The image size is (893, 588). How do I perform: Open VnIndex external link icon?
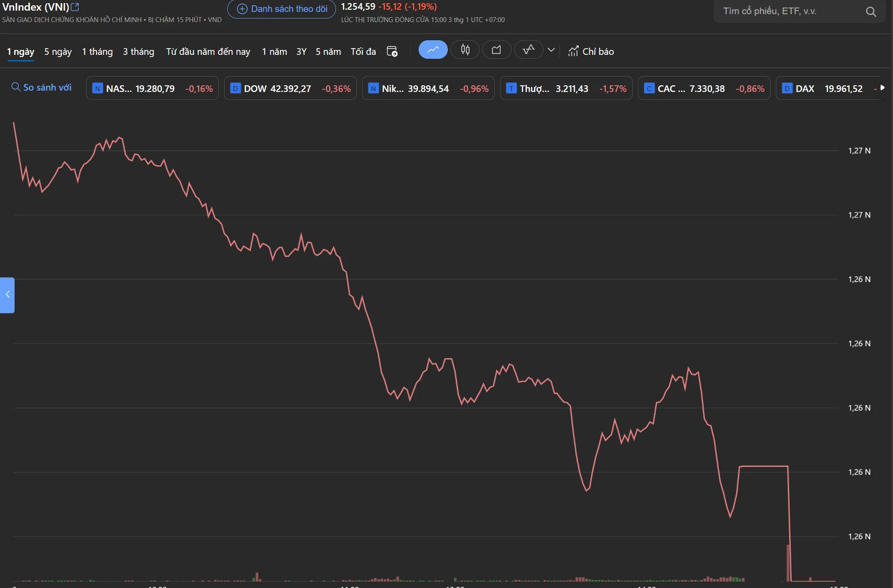(75, 7)
